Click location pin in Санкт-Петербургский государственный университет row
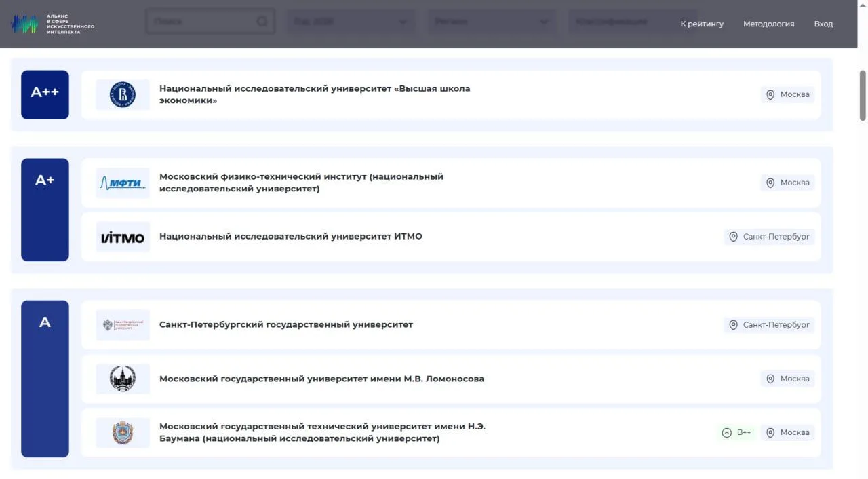This screenshot has height=479, width=868. 733,325
